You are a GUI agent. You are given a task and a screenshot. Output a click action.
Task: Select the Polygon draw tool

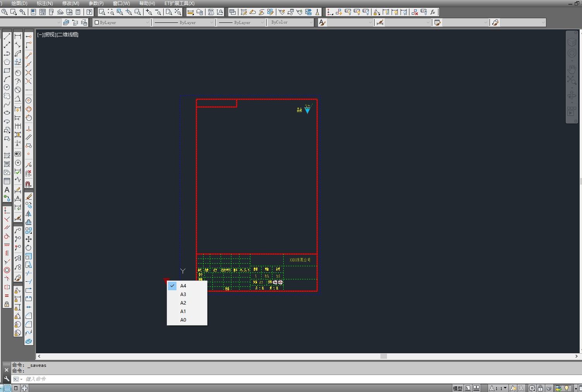[7, 62]
